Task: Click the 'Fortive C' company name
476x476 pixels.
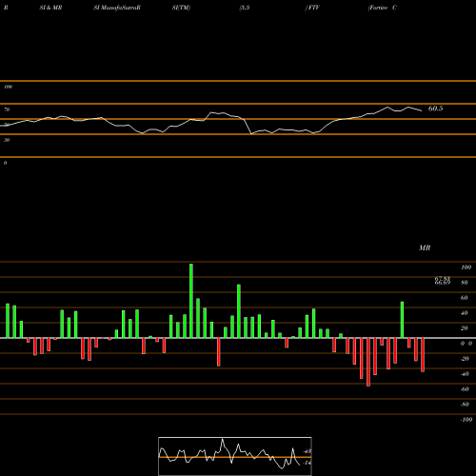Action: (x=383, y=8)
